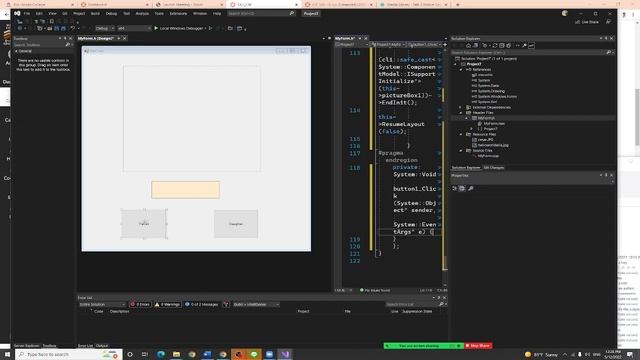Select the right button on the form designer
This screenshot has width=640, height=360.
tap(236, 224)
